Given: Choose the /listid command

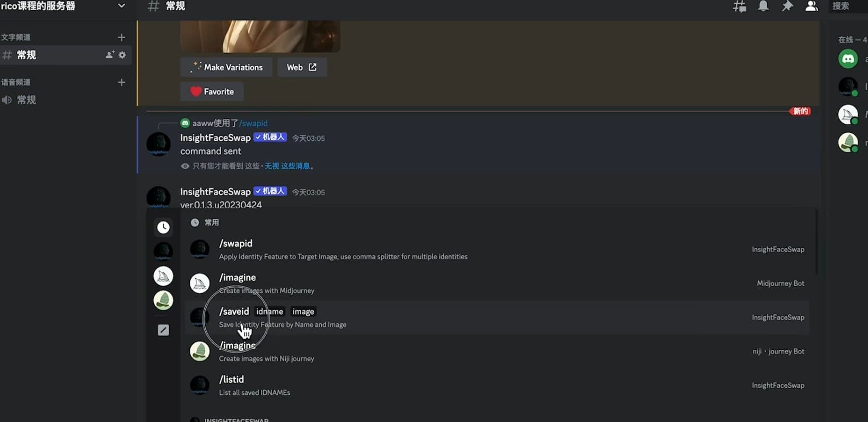Looking at the screenshot, I should click(x=497, y=385).
